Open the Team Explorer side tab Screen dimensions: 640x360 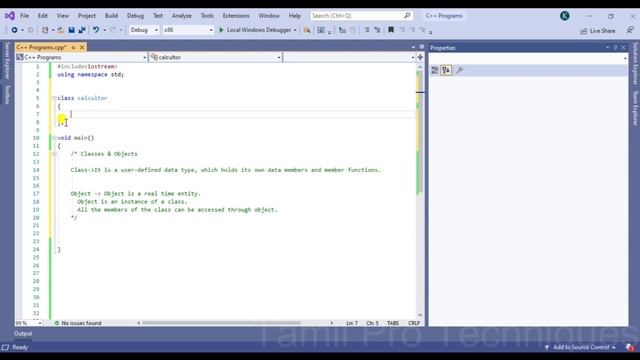pyautogui.click(x=635, y=108)
